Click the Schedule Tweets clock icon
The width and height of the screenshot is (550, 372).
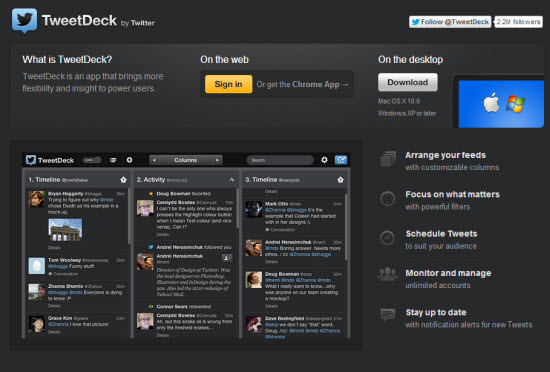(388, 238)
